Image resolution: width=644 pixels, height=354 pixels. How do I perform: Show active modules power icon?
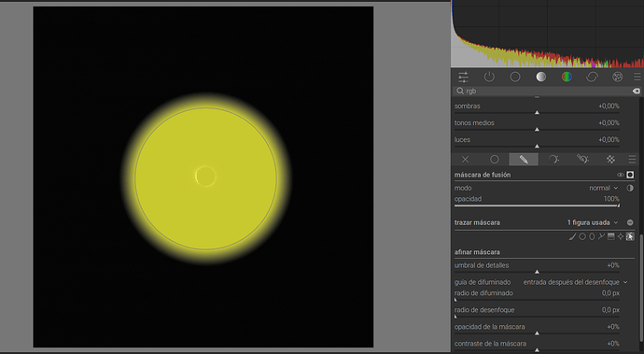[489, 77]
